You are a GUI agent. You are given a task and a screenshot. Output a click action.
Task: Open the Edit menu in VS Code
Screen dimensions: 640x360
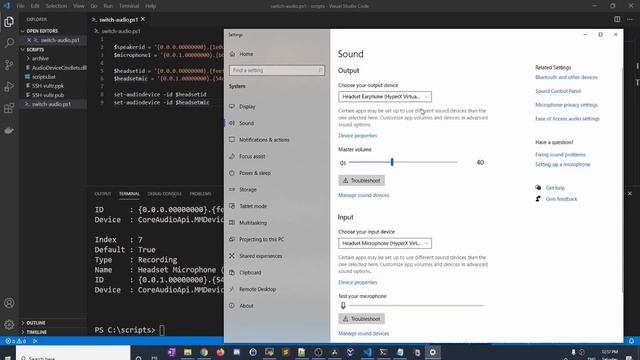click(35, 6)
